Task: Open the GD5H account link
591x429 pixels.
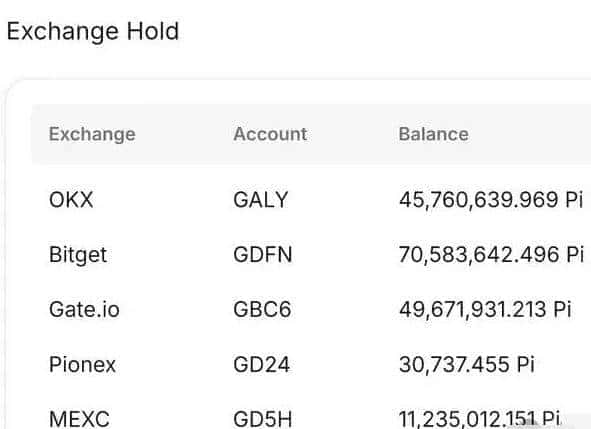Action: pyautogui.click(x=263, y=420)
